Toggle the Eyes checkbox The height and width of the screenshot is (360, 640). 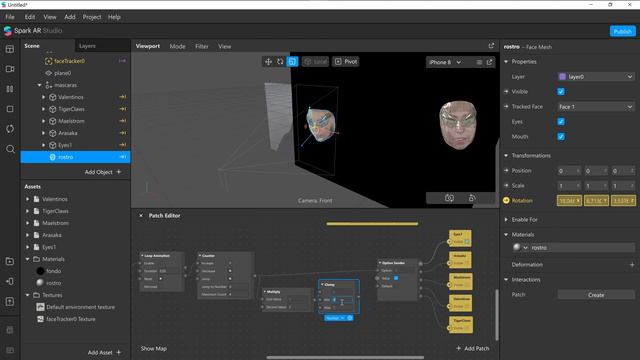tap(561, 122)
